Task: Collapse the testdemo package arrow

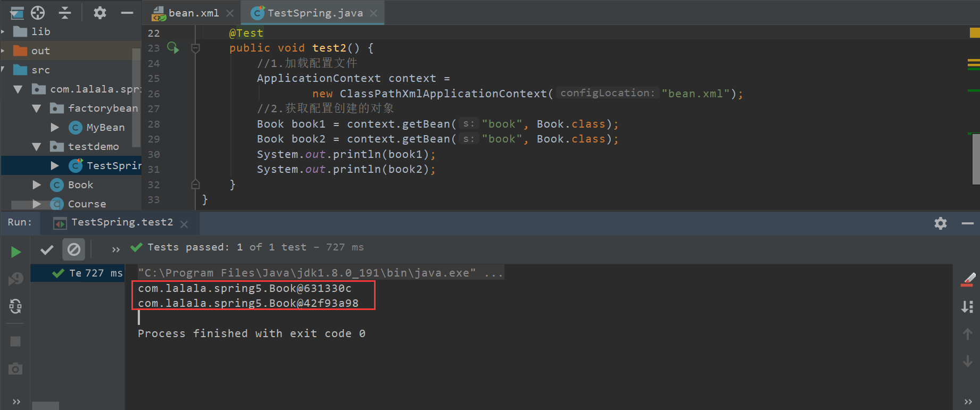Action: click(37, 147)
